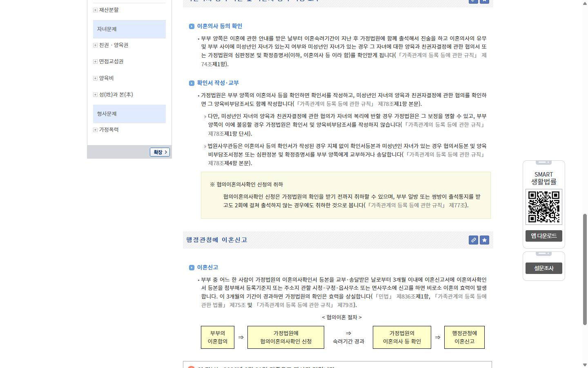This screenshot has width=588, height=368.
Task: Bookmark star icon beside 행정관청에 이혼신고 heading
Action: (x=484, y=240)
